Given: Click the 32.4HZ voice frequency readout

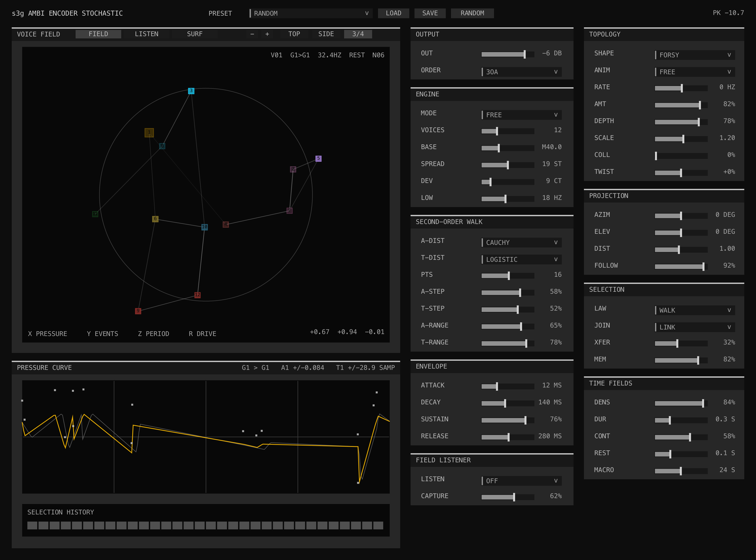Looking at the screenshot, I should point(330,55).
